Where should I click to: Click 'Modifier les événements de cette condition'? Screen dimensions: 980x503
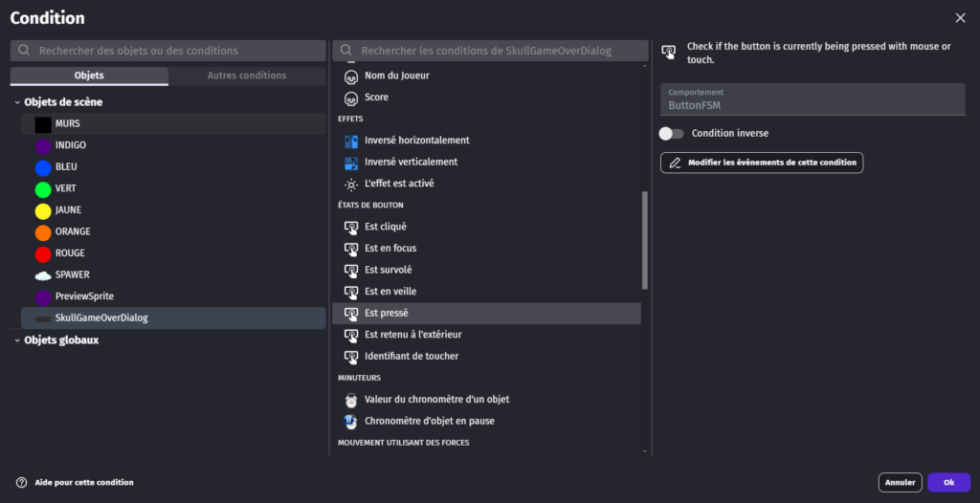[762, 163]
